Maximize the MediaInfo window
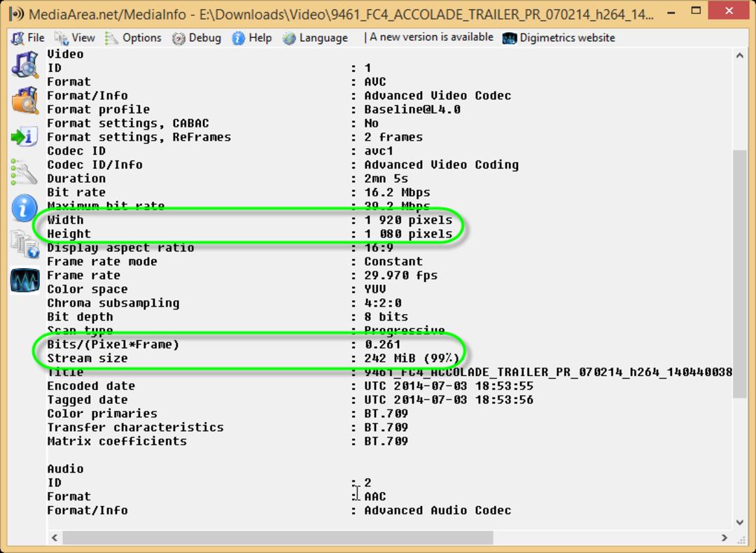The height and width of the screenshot is (553, 756). pos(696,11)
